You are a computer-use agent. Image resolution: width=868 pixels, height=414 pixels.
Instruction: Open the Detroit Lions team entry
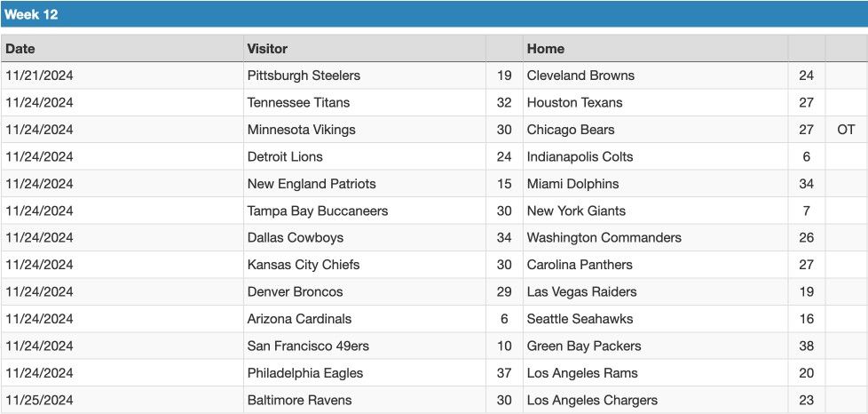[x=285, y=157]
